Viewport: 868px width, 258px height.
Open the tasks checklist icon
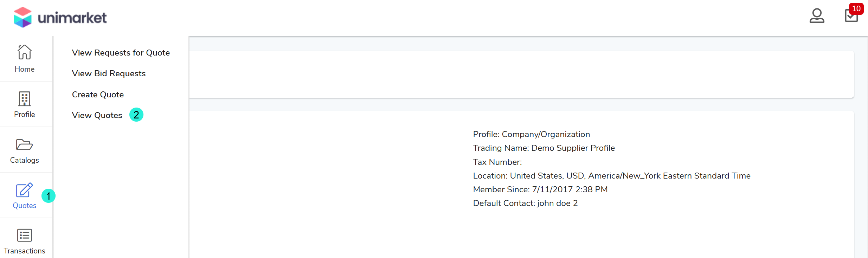[851, 17]
